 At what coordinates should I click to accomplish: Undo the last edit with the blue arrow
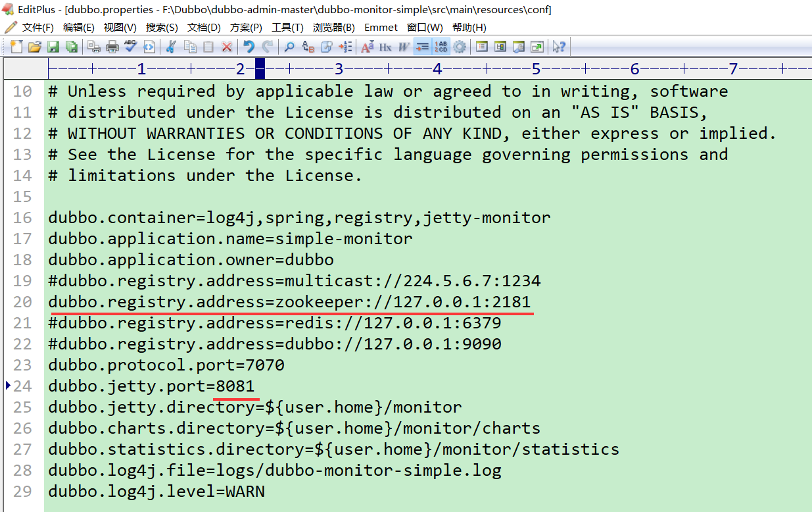point(249,47)
